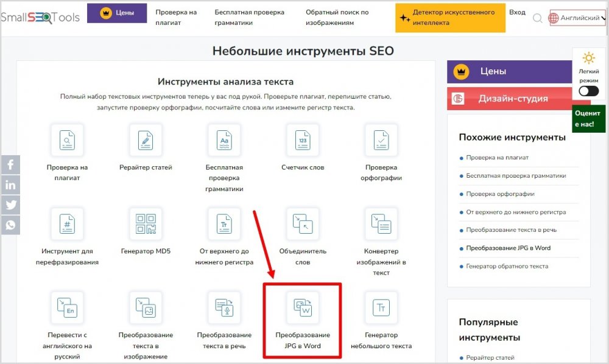Click the Похожие инструменты heading
The image size is (609, 364).
[x=512, y=138]
